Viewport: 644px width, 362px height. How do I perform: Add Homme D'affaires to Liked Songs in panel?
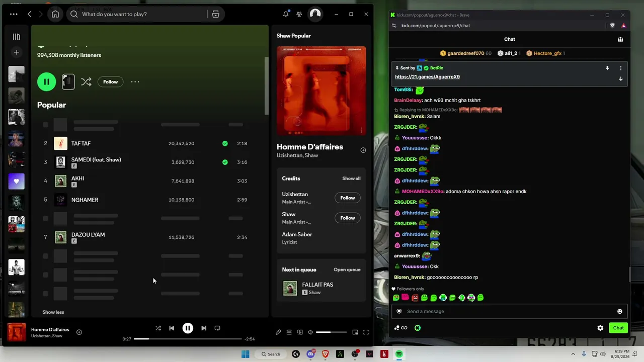363,150
